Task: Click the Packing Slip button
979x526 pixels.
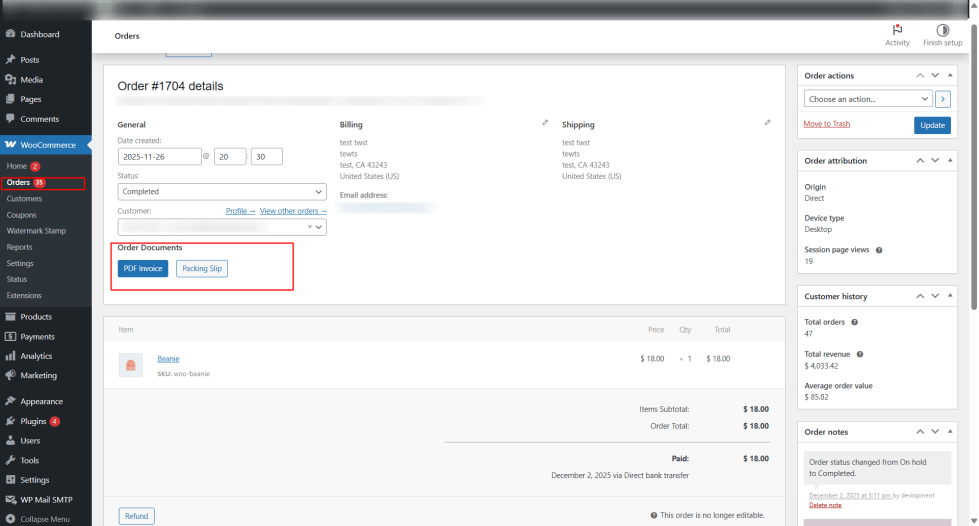Action: (202, 268)
